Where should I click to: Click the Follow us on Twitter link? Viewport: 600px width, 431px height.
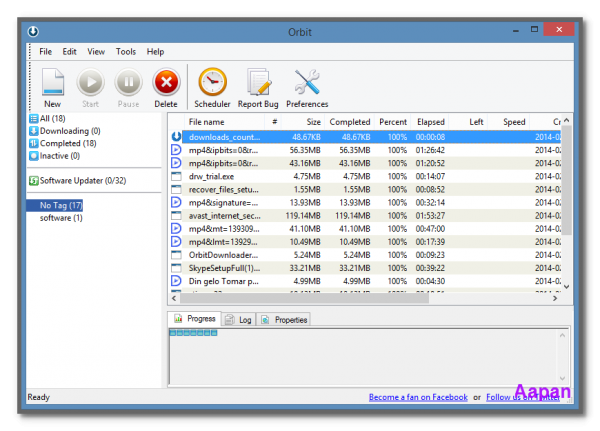point(523,397)
